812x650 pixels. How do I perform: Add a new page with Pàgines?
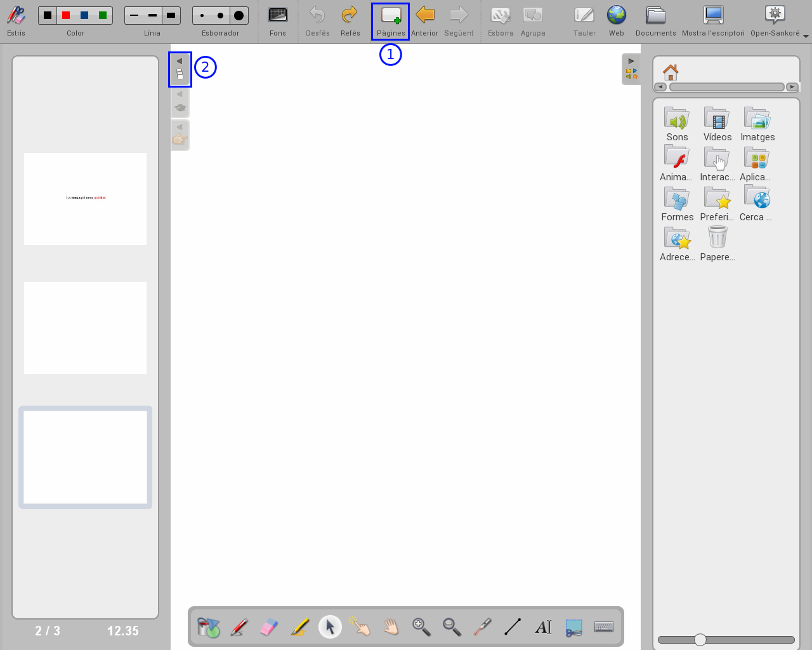[391, 21]
